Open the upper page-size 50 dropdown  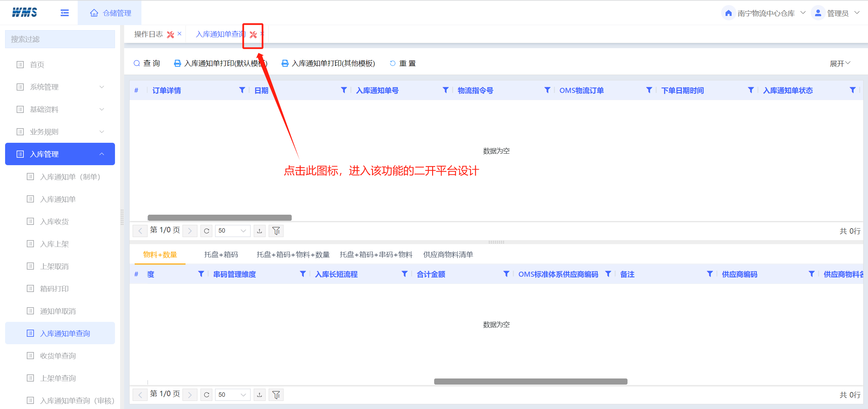[233, 231]
